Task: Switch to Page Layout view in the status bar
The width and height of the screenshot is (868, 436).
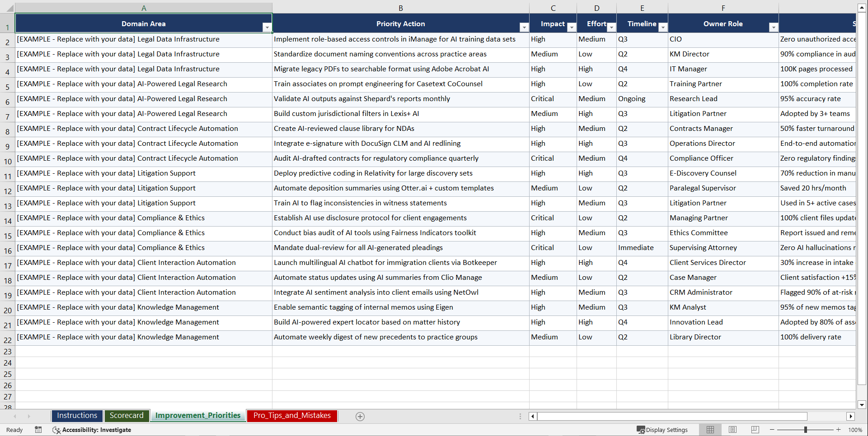Action: pyautogui.click(x=732, y=430)
